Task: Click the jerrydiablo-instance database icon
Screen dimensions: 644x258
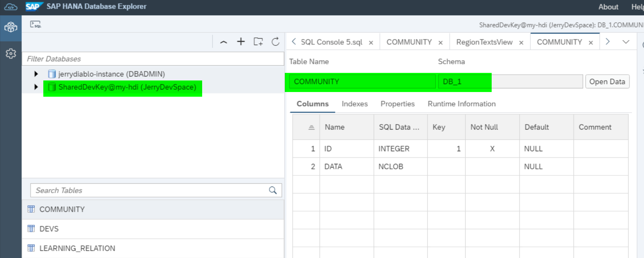Action: pyautogui.click(x=52, y=74)
